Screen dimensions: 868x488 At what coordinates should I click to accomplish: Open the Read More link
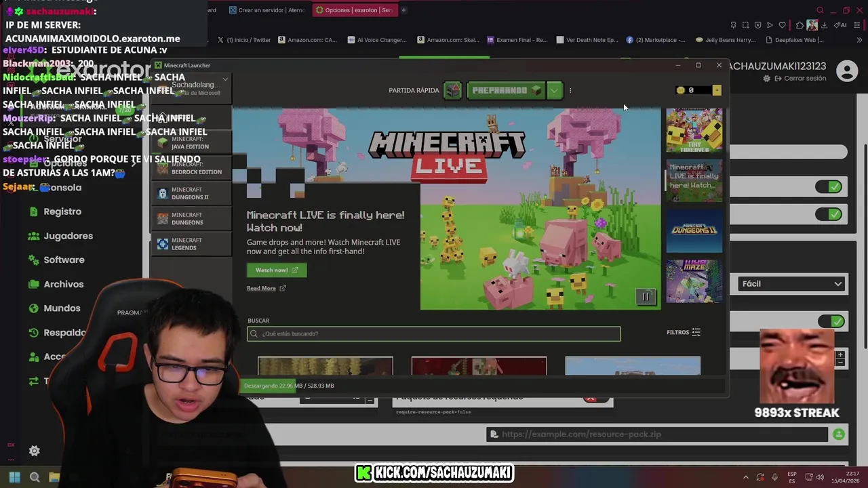(266, 288)
